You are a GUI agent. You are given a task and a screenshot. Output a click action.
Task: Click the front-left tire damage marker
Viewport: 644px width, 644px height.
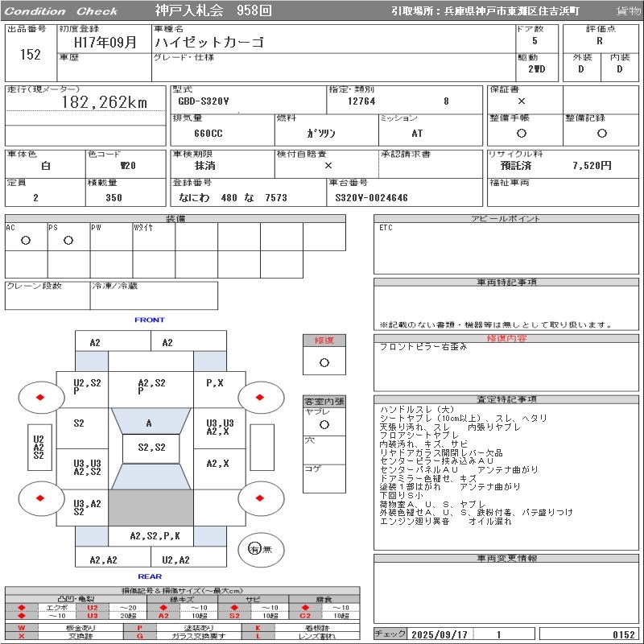(40, 397)
